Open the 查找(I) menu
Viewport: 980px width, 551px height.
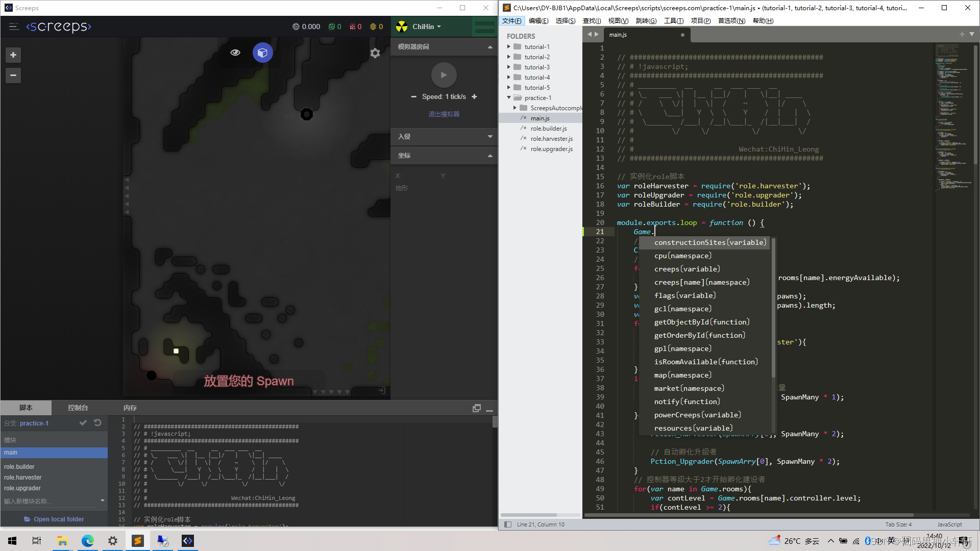click(592, 21)
